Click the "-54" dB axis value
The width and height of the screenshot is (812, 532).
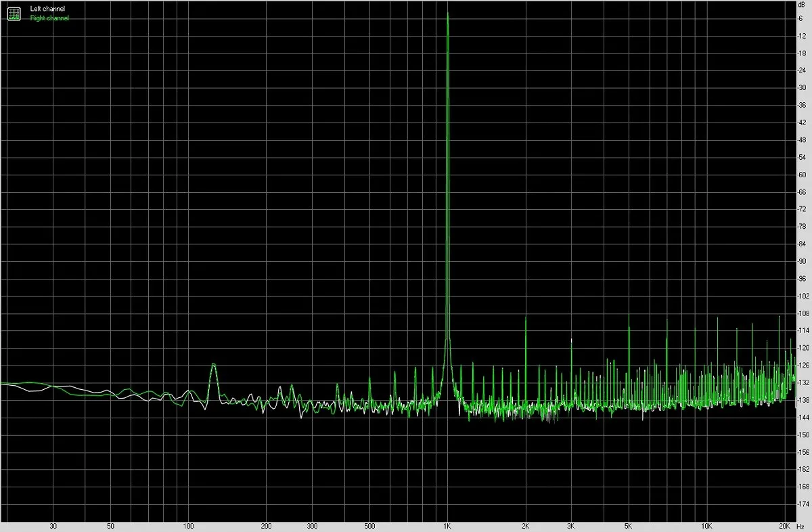point(802,157)
